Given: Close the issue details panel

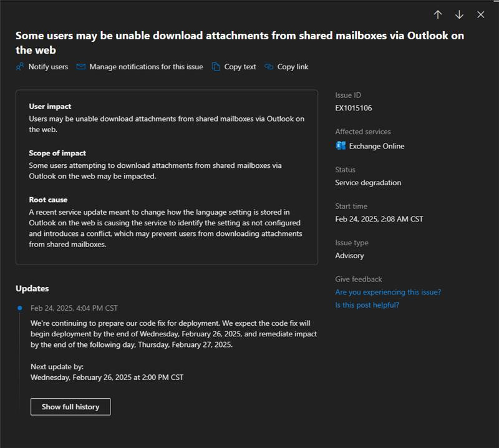Looking at the screenshot, I should 480,14.
